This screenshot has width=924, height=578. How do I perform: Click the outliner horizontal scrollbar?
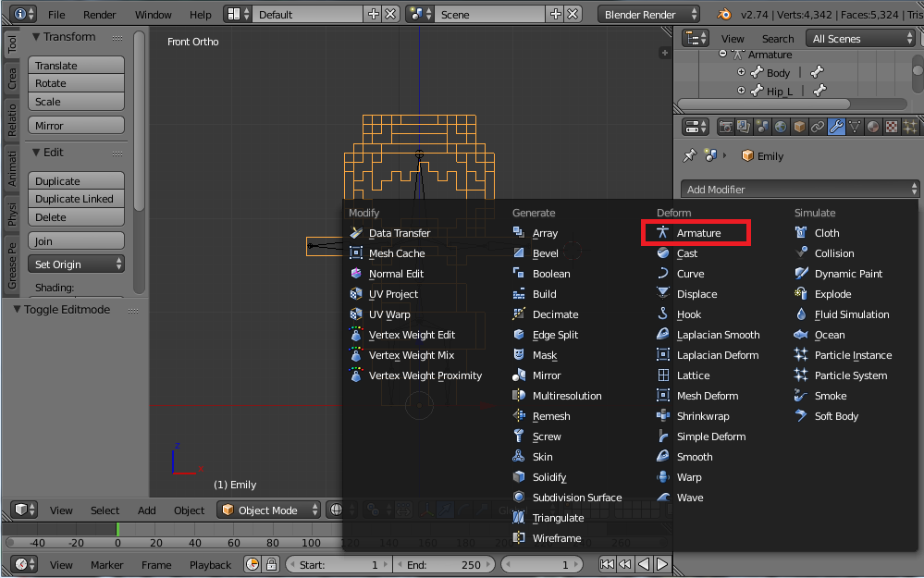pos(764,104)
